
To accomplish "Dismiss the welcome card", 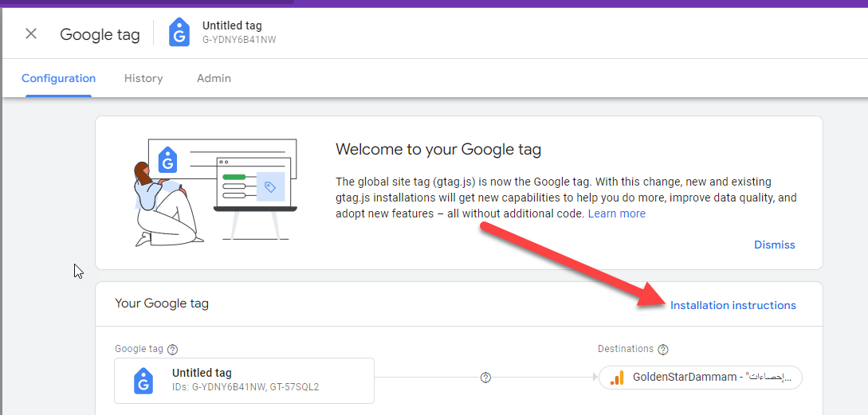I will pyautogui.click(x=775, y=245).
